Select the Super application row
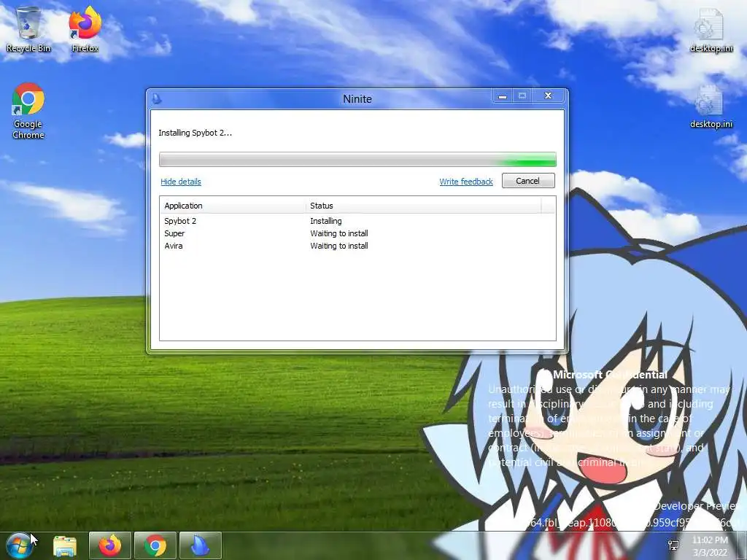 tap(357, 233)
